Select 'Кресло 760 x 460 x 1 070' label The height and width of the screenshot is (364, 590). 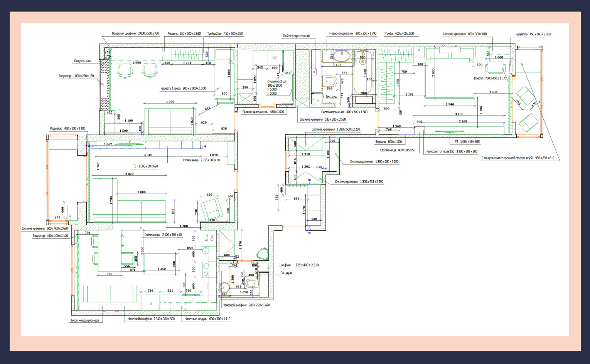point(490,78)
